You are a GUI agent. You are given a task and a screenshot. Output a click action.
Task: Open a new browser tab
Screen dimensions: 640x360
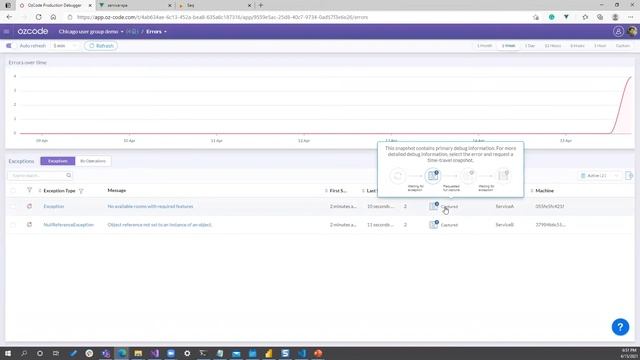pos(260,5)
